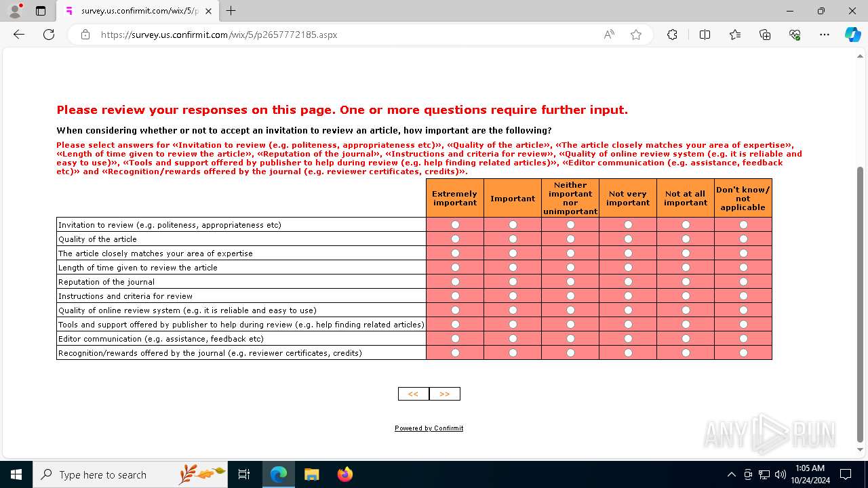Show hidden tray icons chevron

[731, 474]
